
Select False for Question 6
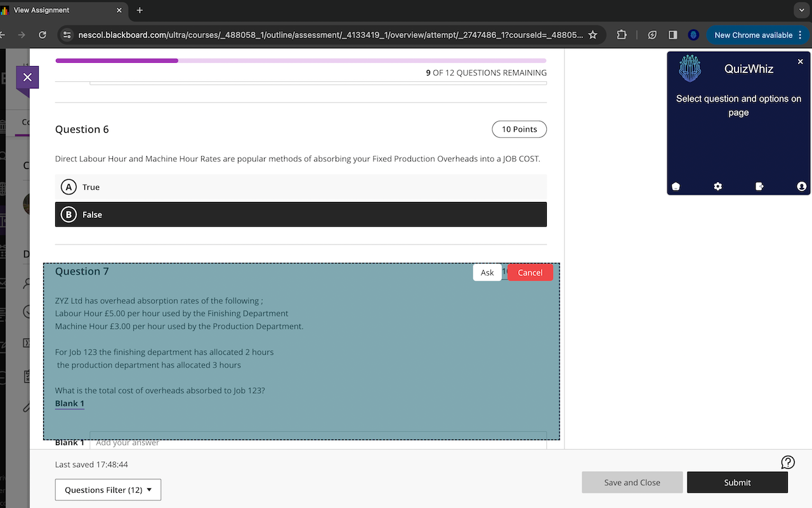[301, 215]
